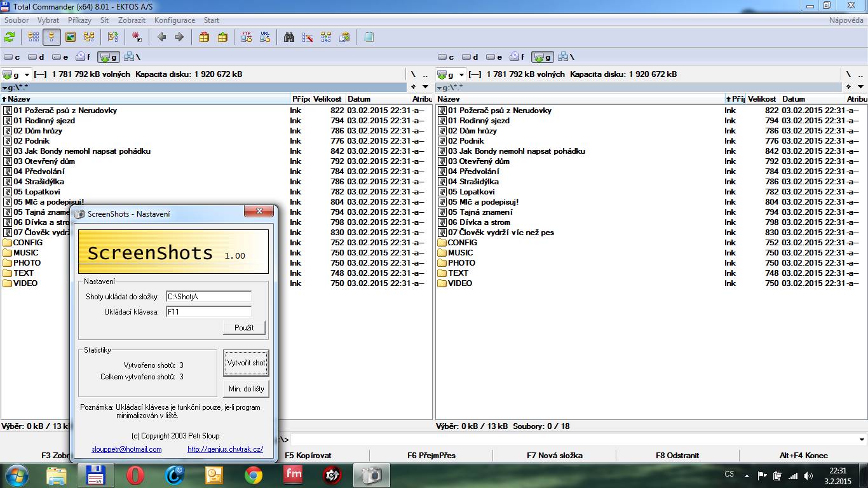Image resolution: width=868 pixels, height=488 pixels.
Task: Click F8 Odstranit button
Action: pos(677,455)
